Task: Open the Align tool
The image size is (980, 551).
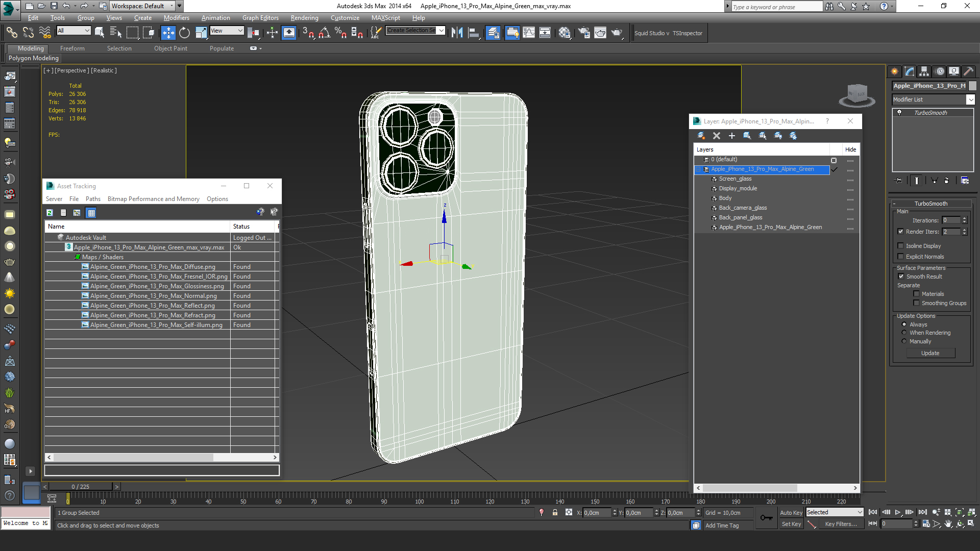Action: coord(474,33)
